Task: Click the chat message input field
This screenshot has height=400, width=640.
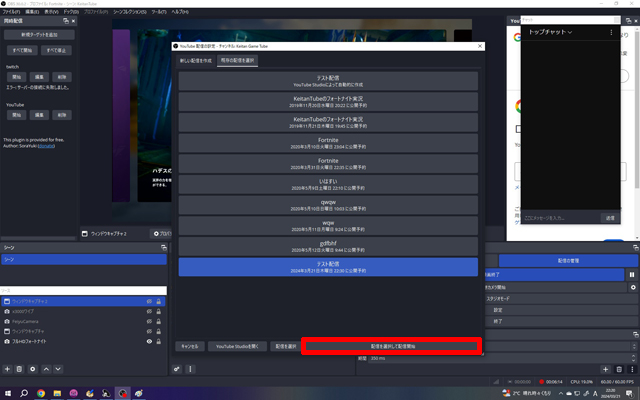Action: [560, 218]
